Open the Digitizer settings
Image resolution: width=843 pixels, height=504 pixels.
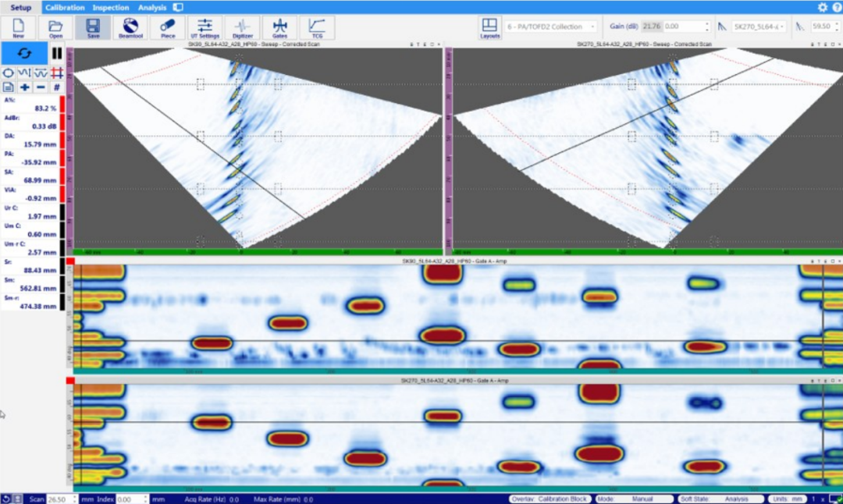click(243, 27)
